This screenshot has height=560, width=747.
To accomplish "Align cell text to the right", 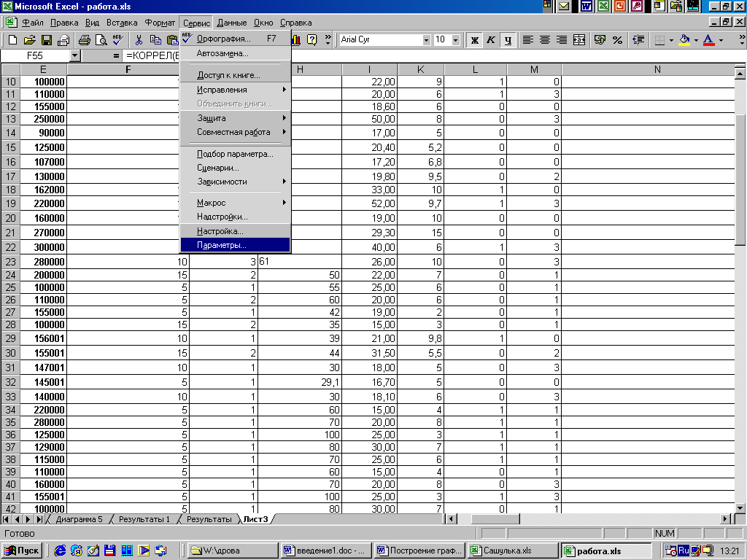I will 562,40.
